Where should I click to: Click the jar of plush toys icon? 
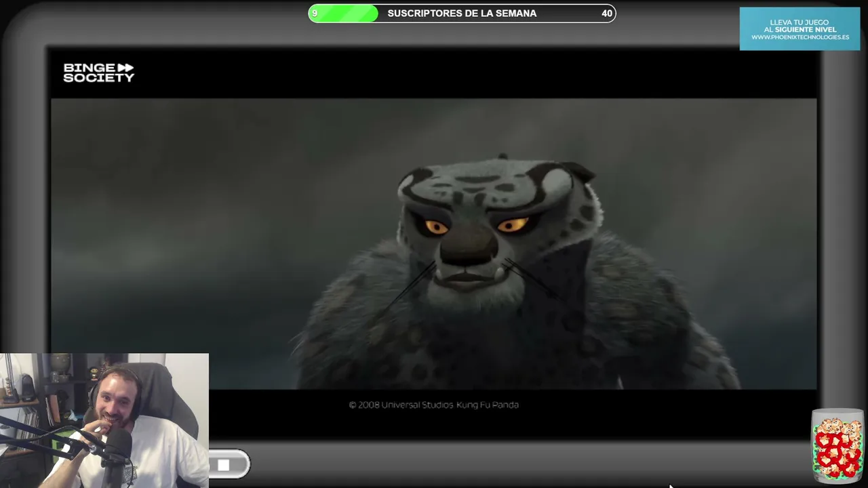[838, 446]
